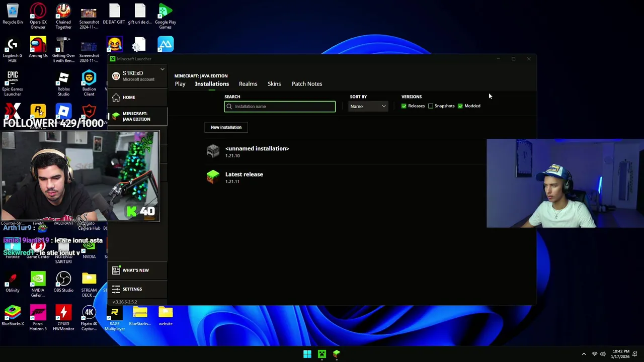The image size is (644, 362).
Task: Launch the Forza Horizon 5 shortcut
Action: tap(38, 318)
